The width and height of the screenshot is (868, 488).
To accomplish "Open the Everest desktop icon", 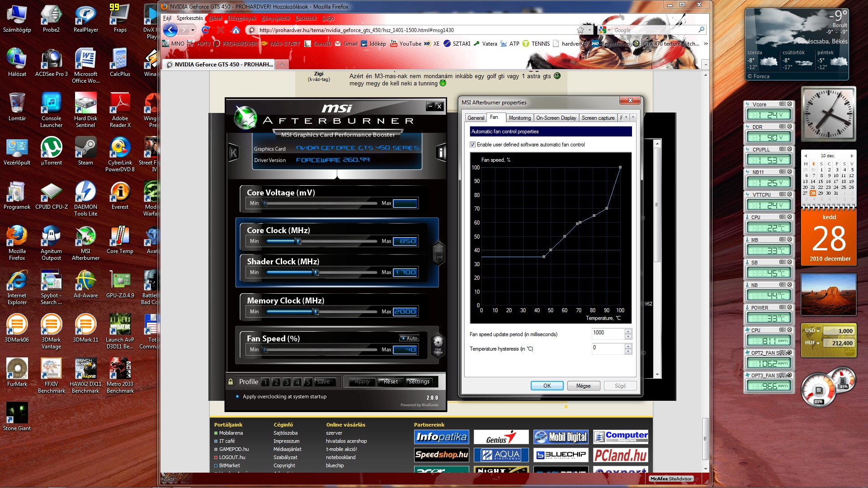I will [120, 196].
